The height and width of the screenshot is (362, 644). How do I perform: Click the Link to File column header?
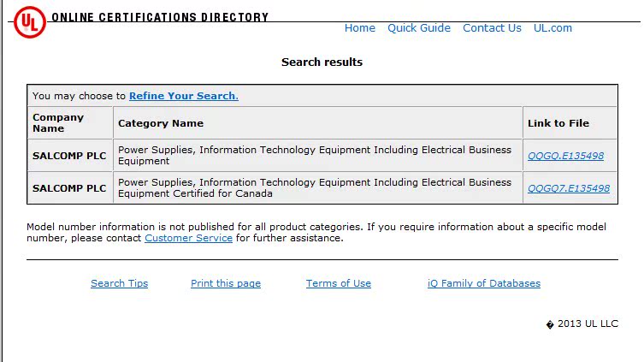coord(558,123)
